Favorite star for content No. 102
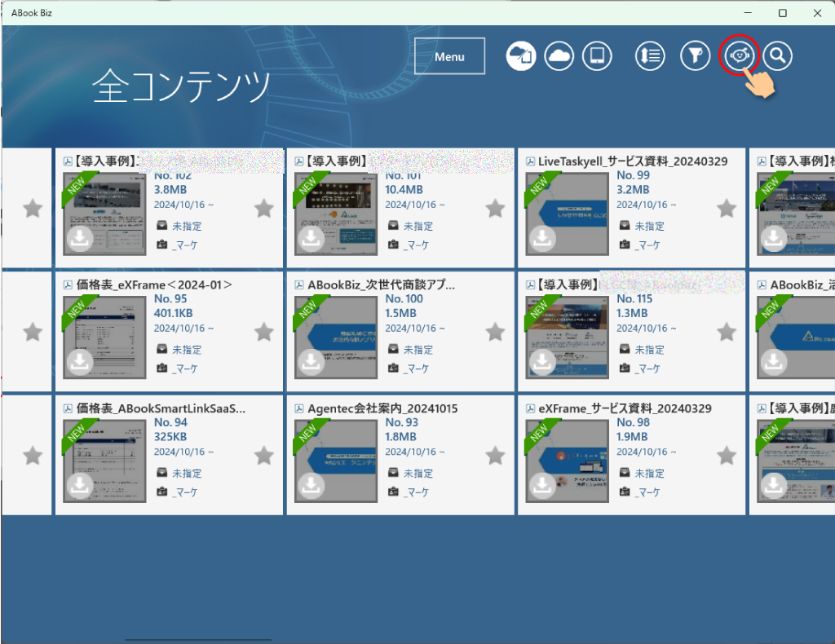 [x=264, y=209]
